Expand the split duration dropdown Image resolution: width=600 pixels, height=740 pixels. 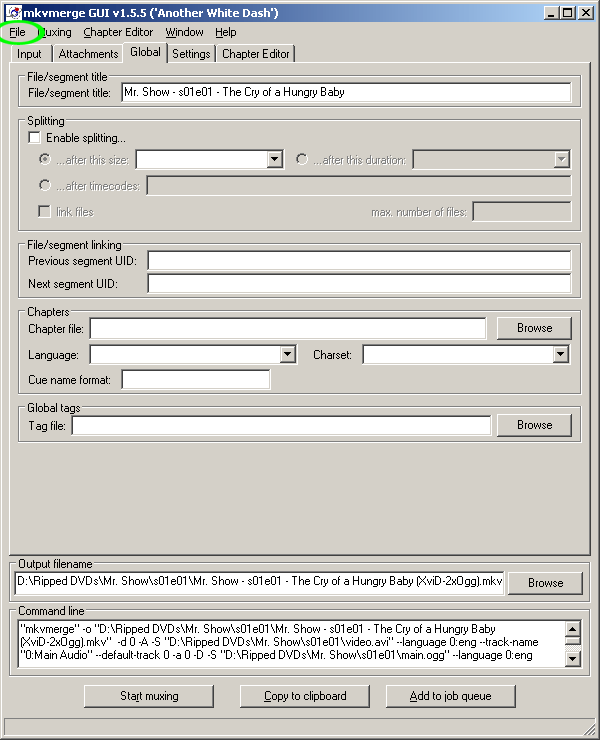coord(561,159)
